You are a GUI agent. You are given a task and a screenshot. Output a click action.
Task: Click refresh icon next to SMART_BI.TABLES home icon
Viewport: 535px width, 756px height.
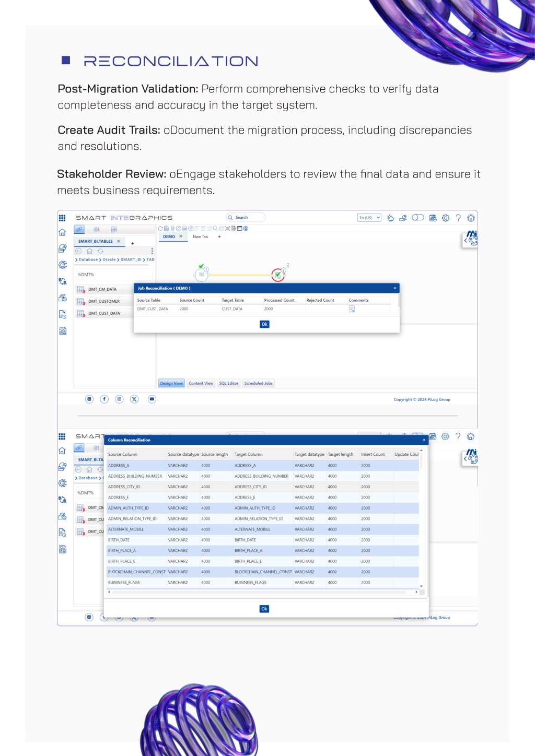tap(100, 251)
